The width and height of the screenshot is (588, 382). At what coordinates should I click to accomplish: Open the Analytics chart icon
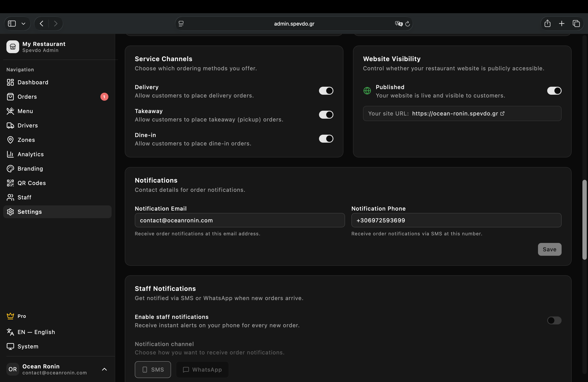[10, 154]
